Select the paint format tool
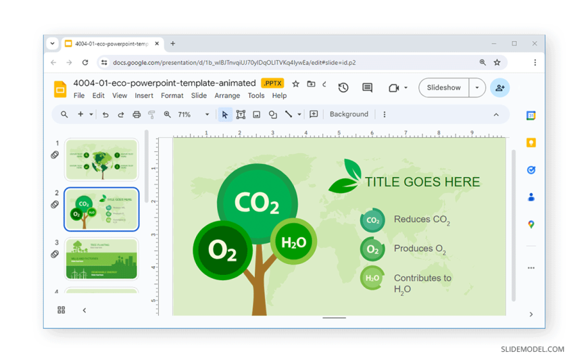This screenshot has width=588, height=364. (x=151, y=115)
